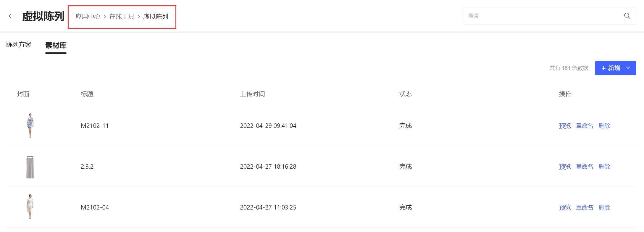Open the 2.3.2 skirt thumbnail

click(x=30, y=167)
